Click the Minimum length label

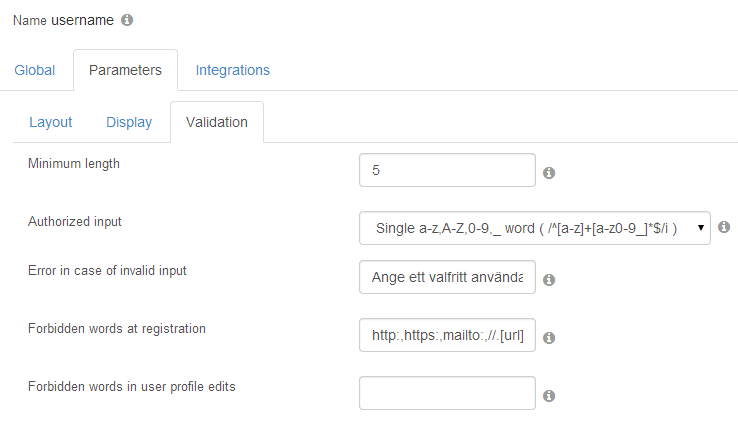(74, 164)
